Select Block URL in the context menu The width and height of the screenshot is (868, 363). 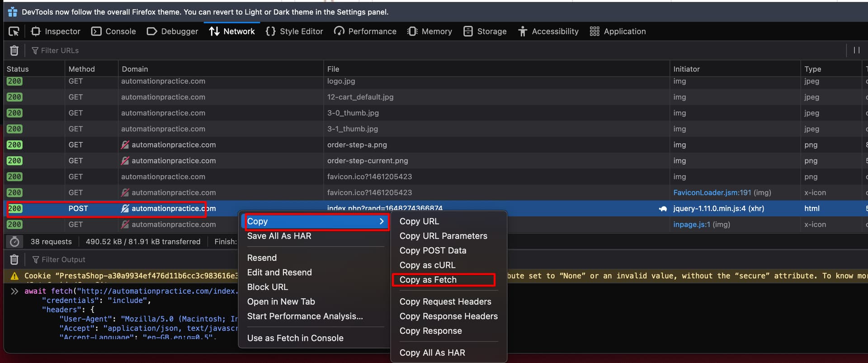point(268,287)
